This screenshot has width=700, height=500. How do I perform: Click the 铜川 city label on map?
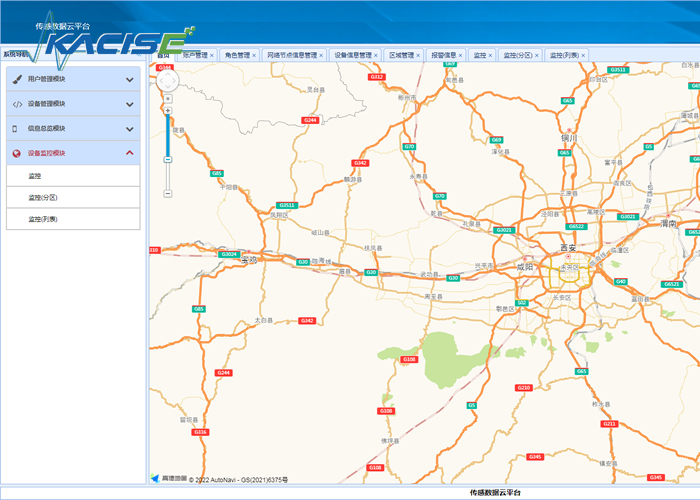click(x=569, y=138)
